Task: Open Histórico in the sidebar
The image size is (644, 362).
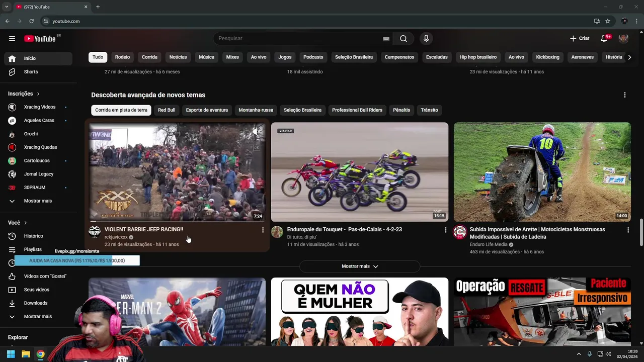Action: point(38,236)
